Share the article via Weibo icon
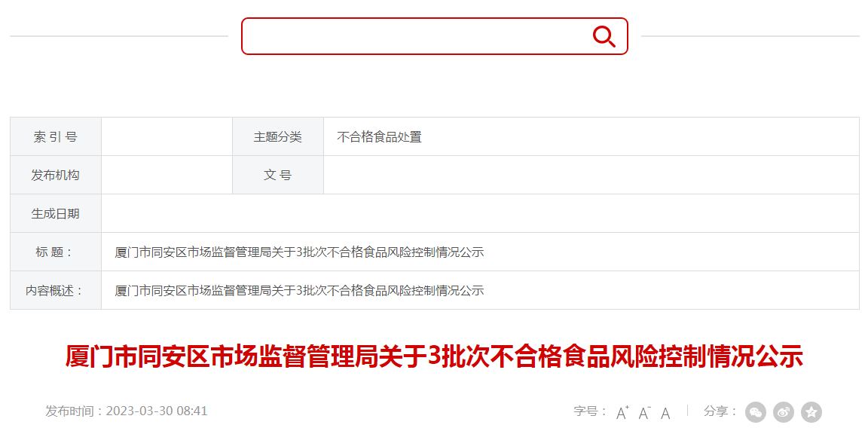Viewport: 868px width, 431px height. pos(784,412)
